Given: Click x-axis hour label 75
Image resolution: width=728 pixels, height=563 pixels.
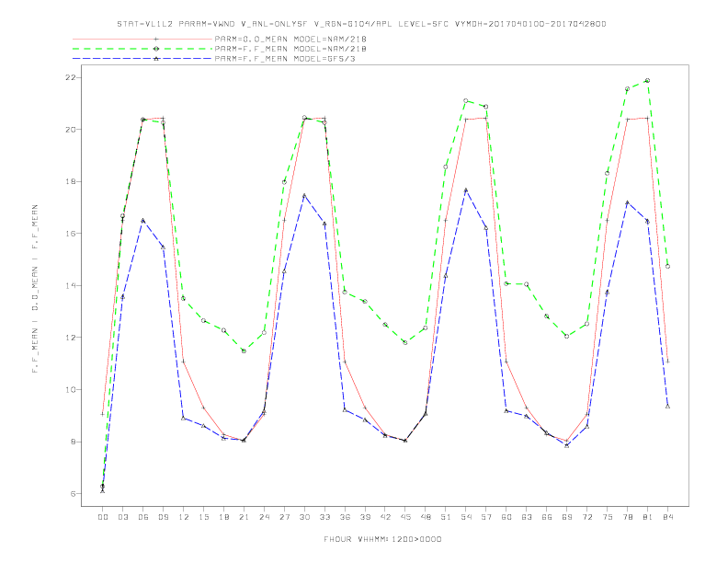Looking at the screenshot, I should point(607,517).
